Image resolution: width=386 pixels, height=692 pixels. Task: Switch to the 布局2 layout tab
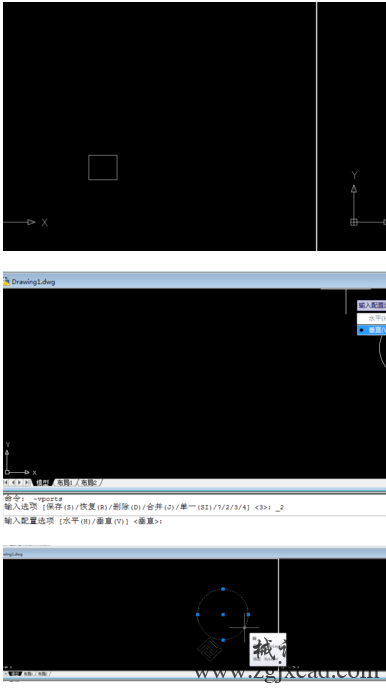(89, 483)
